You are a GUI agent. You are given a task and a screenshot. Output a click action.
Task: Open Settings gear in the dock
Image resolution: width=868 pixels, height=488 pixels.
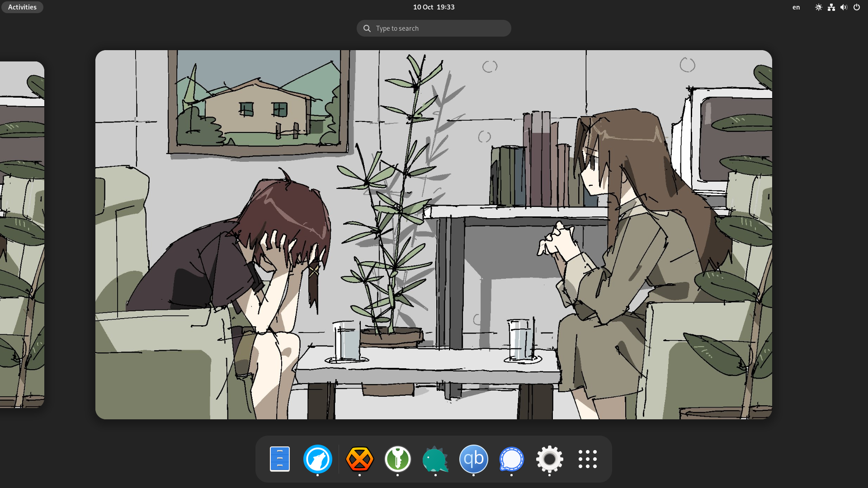(549, 459)
